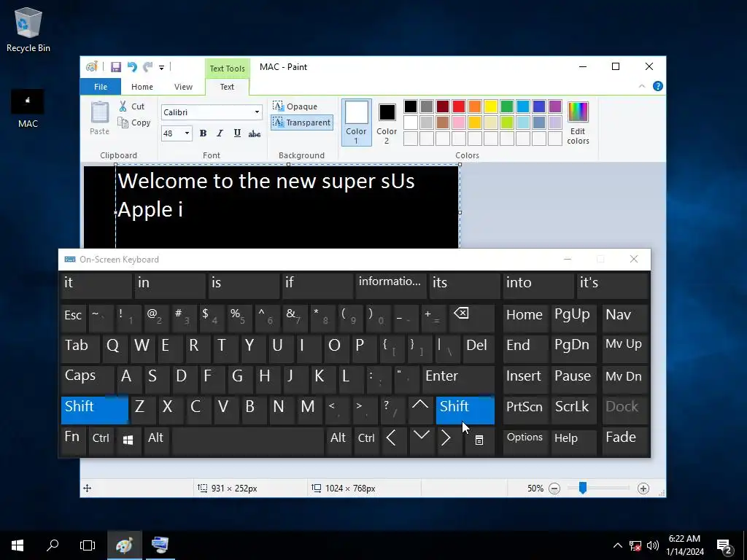The height and width of the screenshot is (560, 747).
Task: Open the Windows Start menu
Action: [x=18, y=545]
